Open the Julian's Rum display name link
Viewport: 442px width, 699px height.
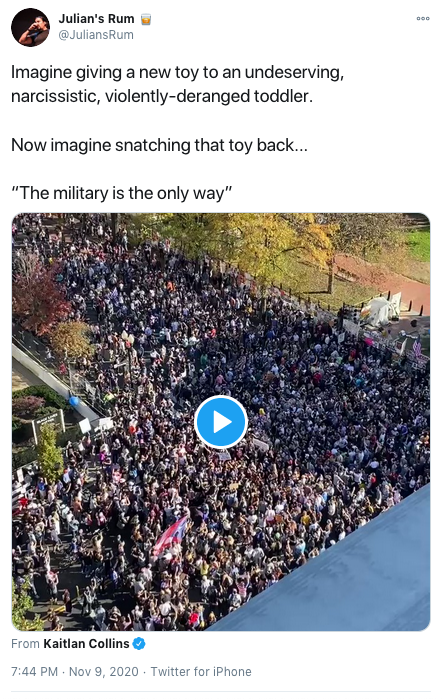pyautogui.click(x=96, y=19)
